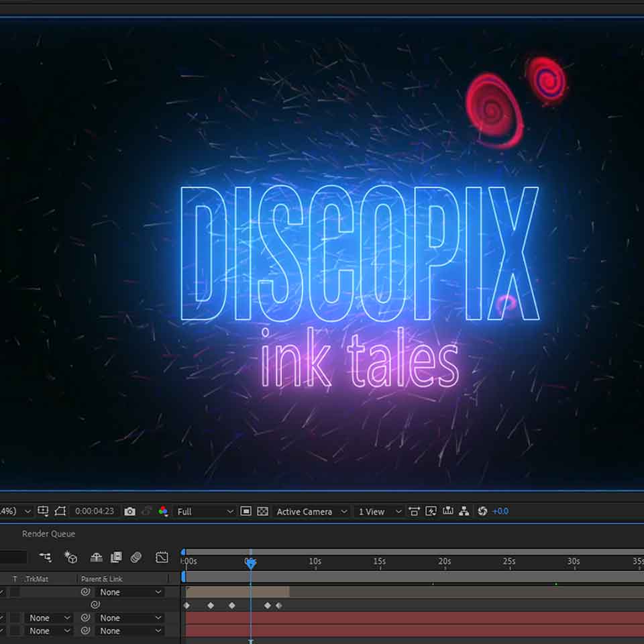Select the first red layer duration bar
Viewport: 644px width, 644px height.
tap(415, 618)
